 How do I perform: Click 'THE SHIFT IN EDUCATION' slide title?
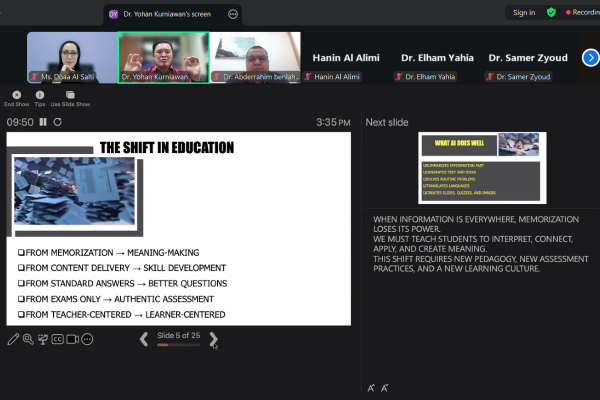tap(167, 147)
